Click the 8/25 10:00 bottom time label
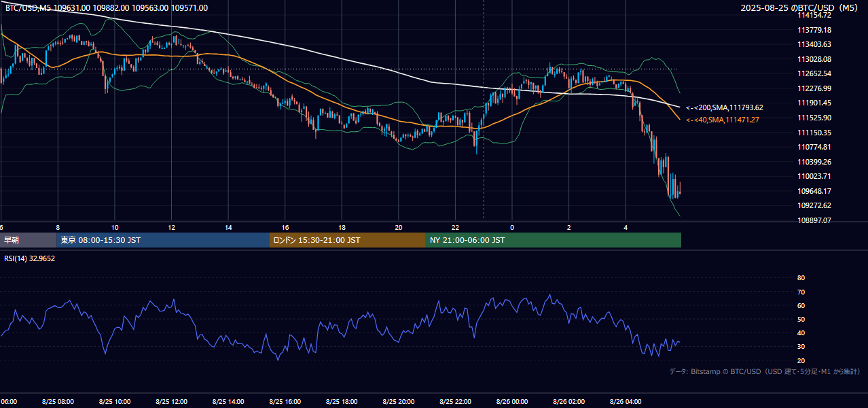The height and width of the screenshot is (408, 868). pos(115,402)
